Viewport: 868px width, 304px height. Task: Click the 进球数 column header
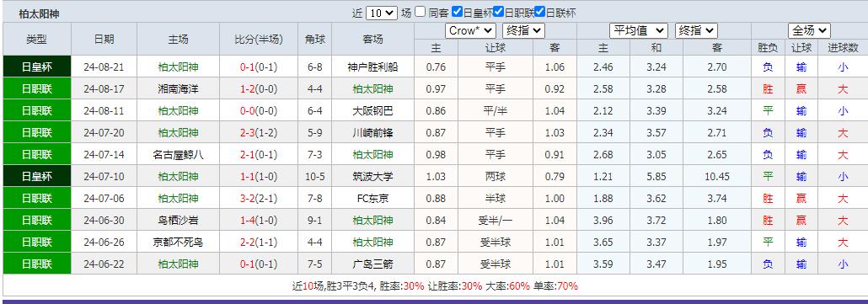(843, 48)
